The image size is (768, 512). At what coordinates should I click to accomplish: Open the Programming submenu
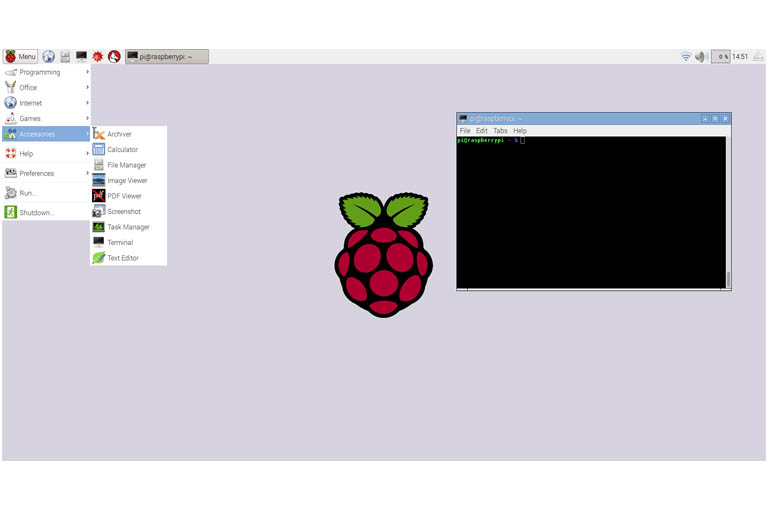[x=46, y=72]
